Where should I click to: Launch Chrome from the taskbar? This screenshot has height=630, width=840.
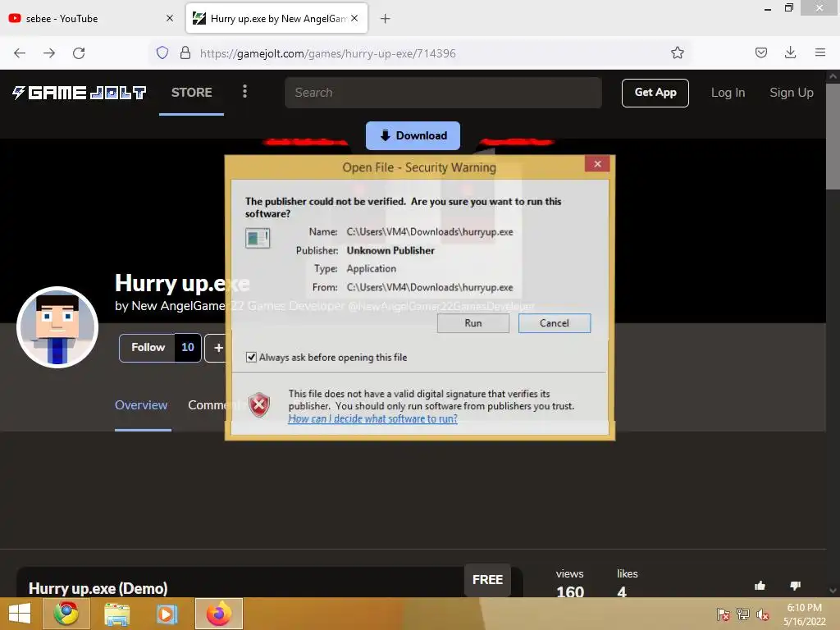(66, 614)
